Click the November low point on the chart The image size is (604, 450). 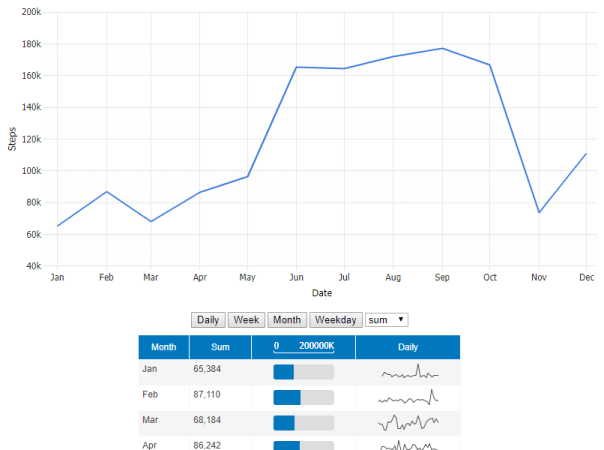point(539,212)
